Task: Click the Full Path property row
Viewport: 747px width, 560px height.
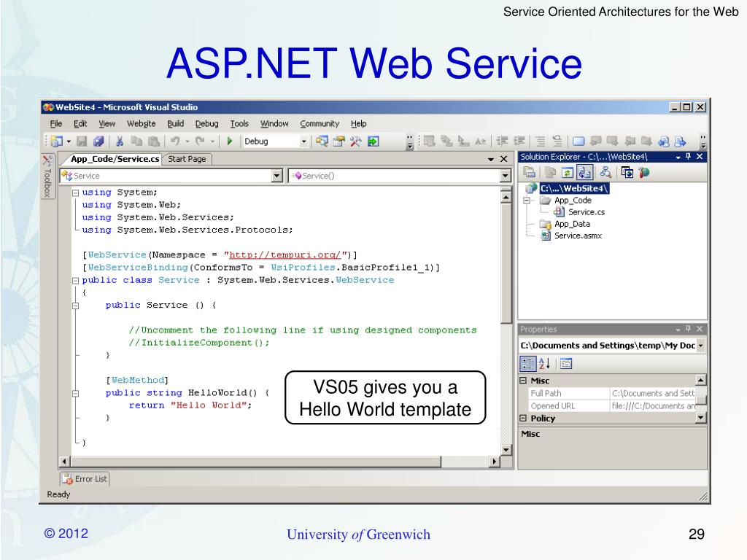Action: (x=612, y=393)
